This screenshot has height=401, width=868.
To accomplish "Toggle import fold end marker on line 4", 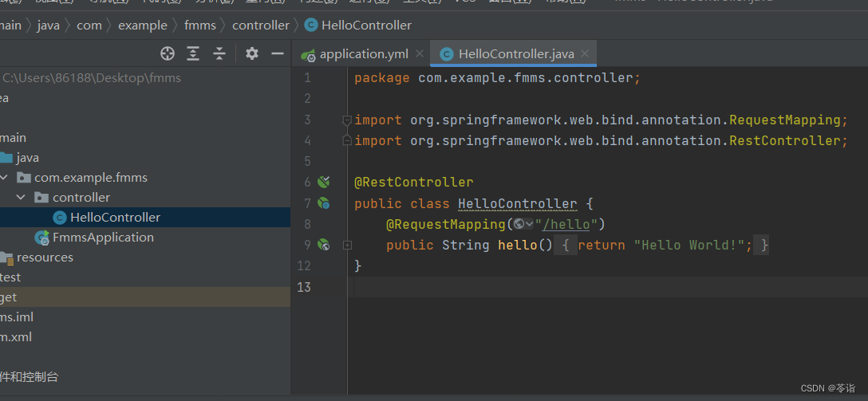I will coord(347,140).
